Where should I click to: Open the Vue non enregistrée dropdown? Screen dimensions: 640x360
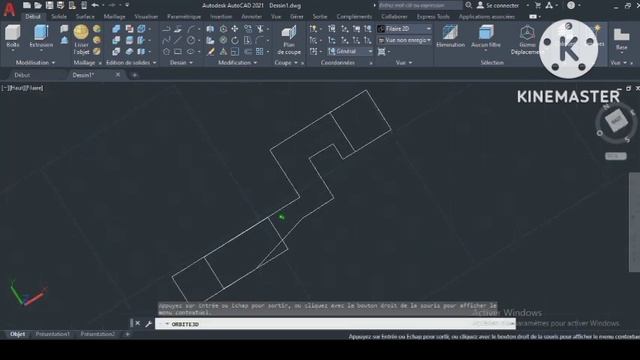(404, 40)
